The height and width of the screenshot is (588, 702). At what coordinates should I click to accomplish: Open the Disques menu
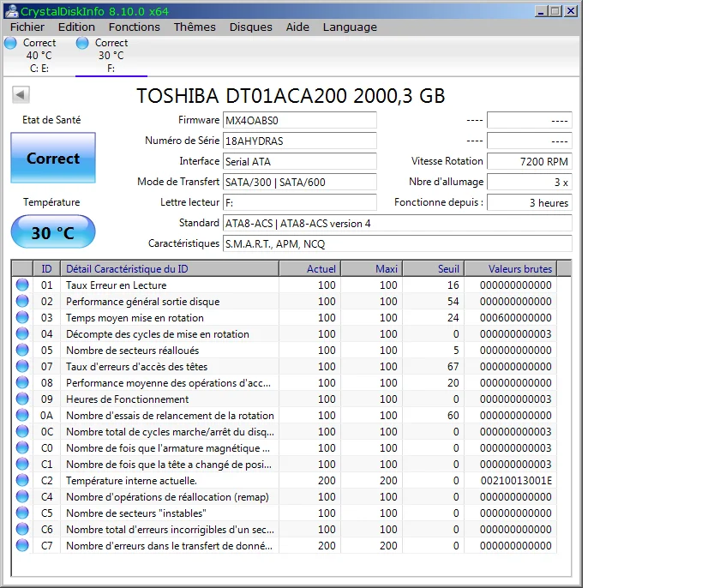250,27
